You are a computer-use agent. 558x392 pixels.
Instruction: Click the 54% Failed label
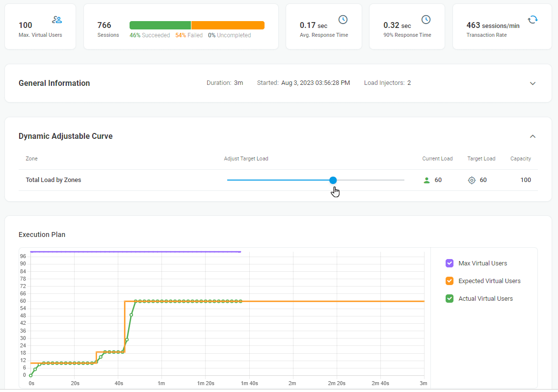pyautogui.click(x=189, y=35)
